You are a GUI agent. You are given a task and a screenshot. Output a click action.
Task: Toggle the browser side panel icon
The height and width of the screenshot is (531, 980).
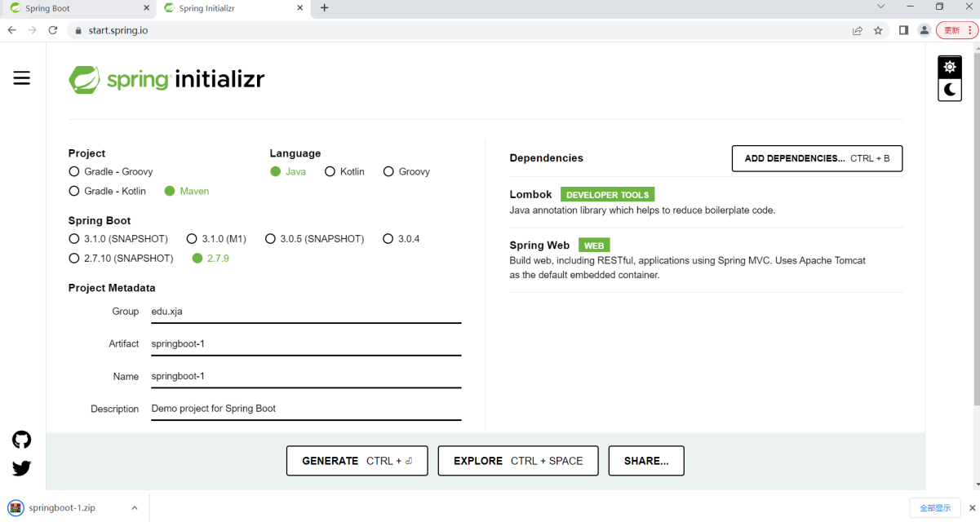tap(903, 30)
